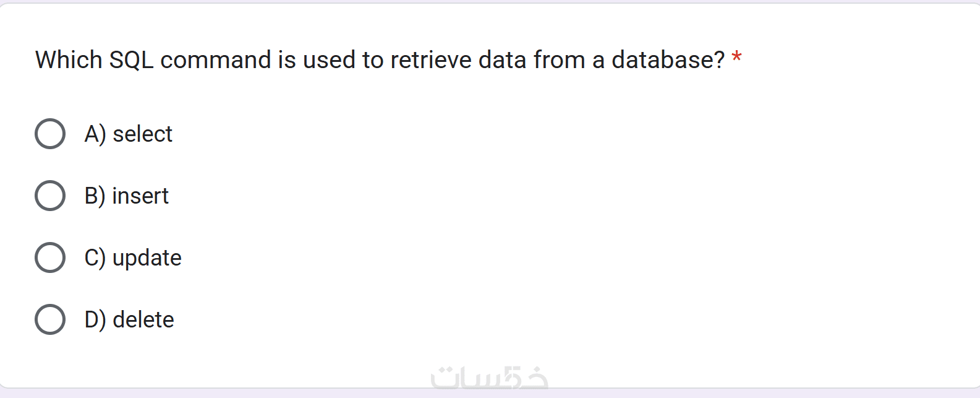Image resolution: width=980 pixels, height=398 pixels.
Task: Click the red required asterisk
Action: coord(736,58)
